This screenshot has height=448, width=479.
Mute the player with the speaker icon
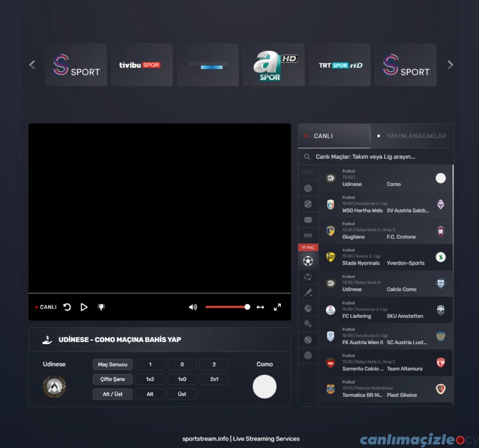pos(193,307)
